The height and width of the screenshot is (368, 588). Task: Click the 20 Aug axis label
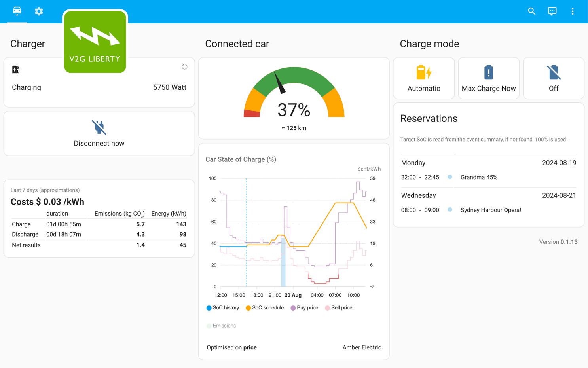(x=293, y=295)
